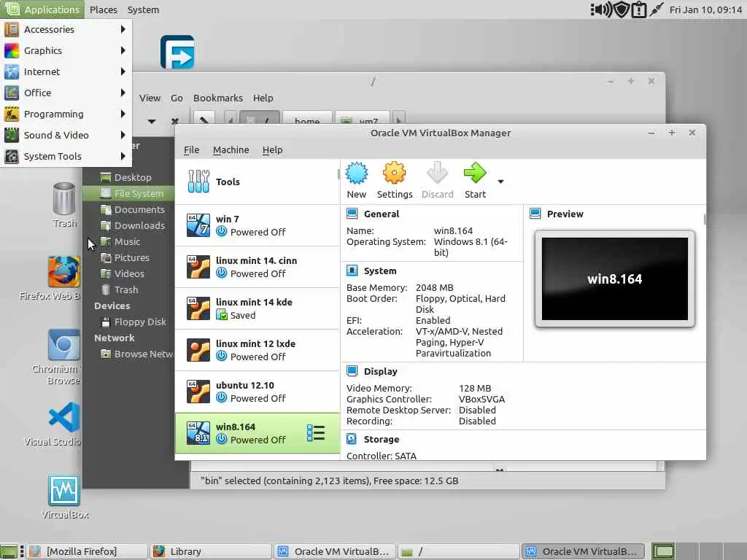The image size is (747, 560).
Task: Expand the Internet submenu
Action: (x=66, y=71)
